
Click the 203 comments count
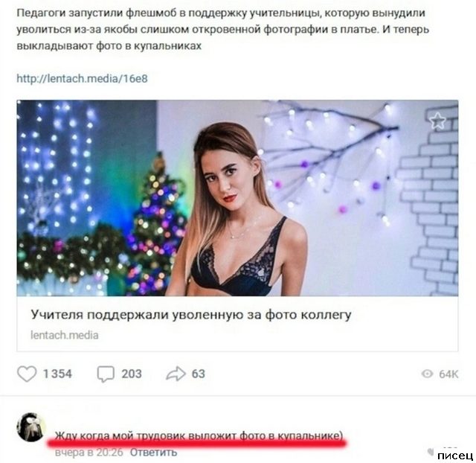[132, 374]
